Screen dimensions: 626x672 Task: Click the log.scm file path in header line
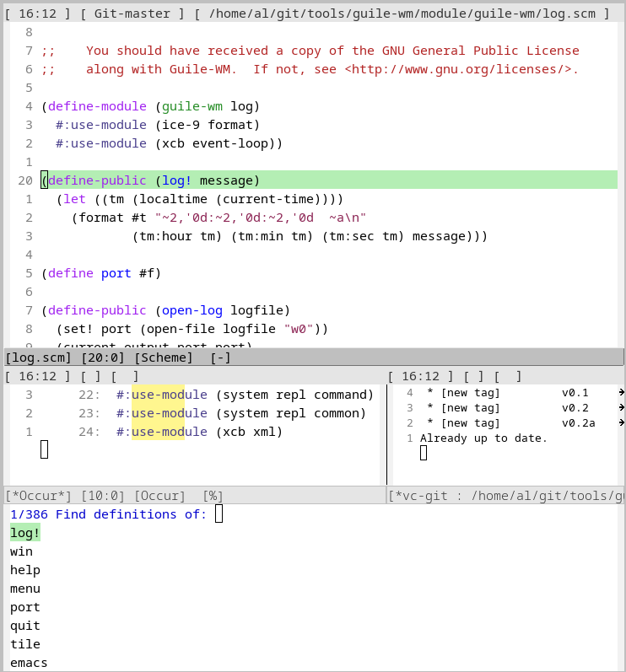pos(402,13)
